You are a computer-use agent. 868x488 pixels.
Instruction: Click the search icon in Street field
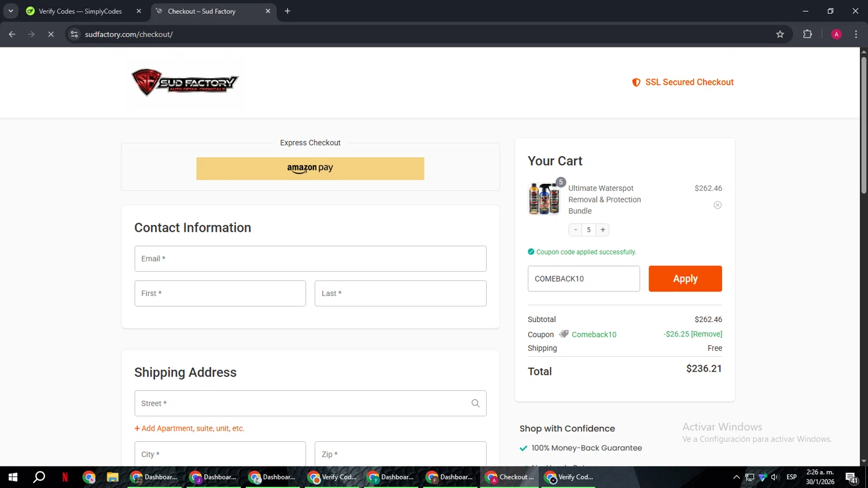tap(475, 404)
